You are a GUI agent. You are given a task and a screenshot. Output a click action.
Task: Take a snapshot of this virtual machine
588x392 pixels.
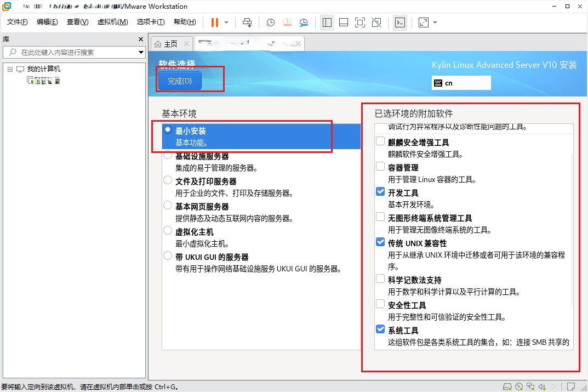tap(270, 22)
